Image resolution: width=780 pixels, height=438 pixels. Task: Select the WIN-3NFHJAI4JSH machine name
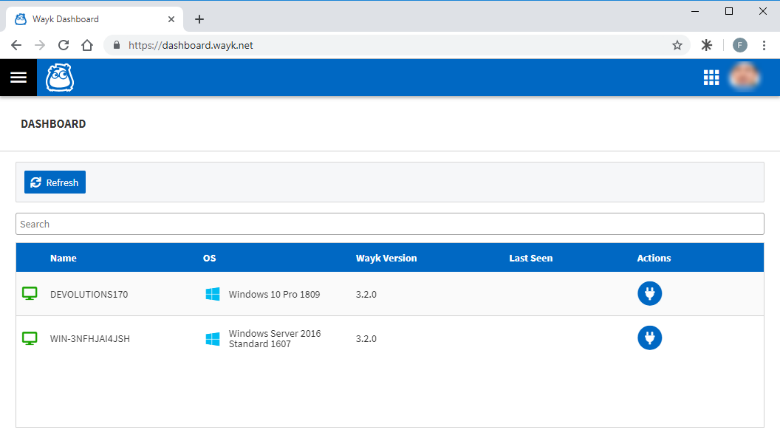click(90, 338)
